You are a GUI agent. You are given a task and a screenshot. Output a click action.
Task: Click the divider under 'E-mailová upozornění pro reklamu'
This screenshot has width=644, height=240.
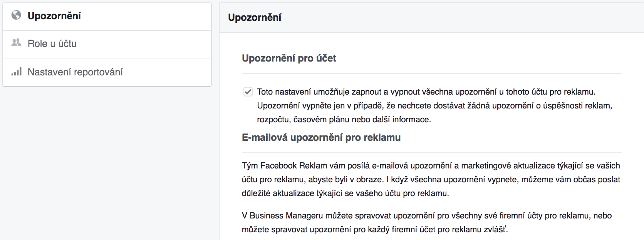(x=432, y=153)
